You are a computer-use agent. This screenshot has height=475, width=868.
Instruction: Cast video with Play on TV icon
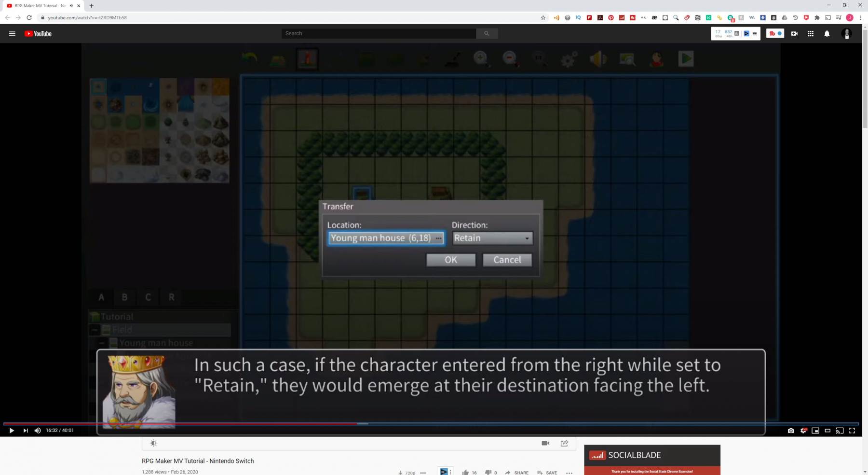tap(840, 431)
